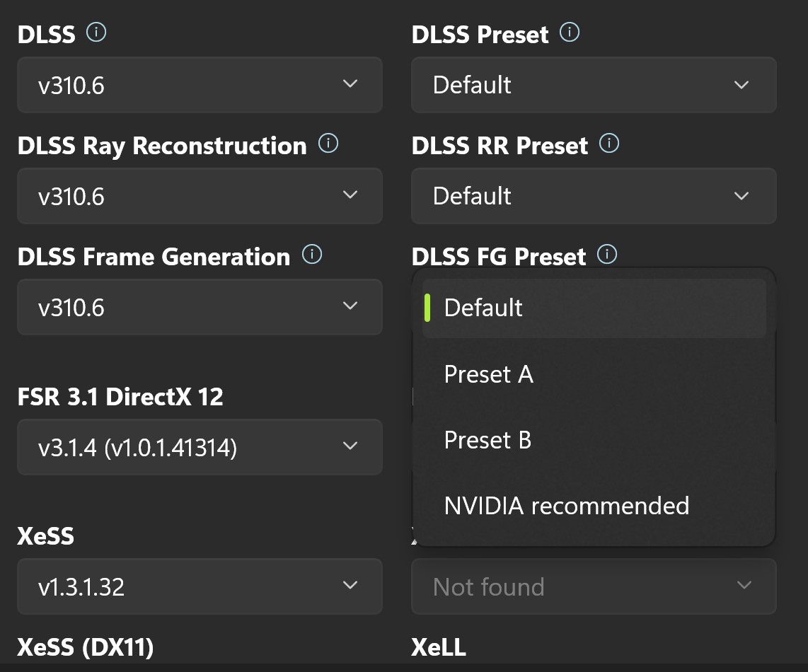This screenshot has width=808, height=672.
Task: Open the DLSS version dropdown
Action: coord(200,85)
